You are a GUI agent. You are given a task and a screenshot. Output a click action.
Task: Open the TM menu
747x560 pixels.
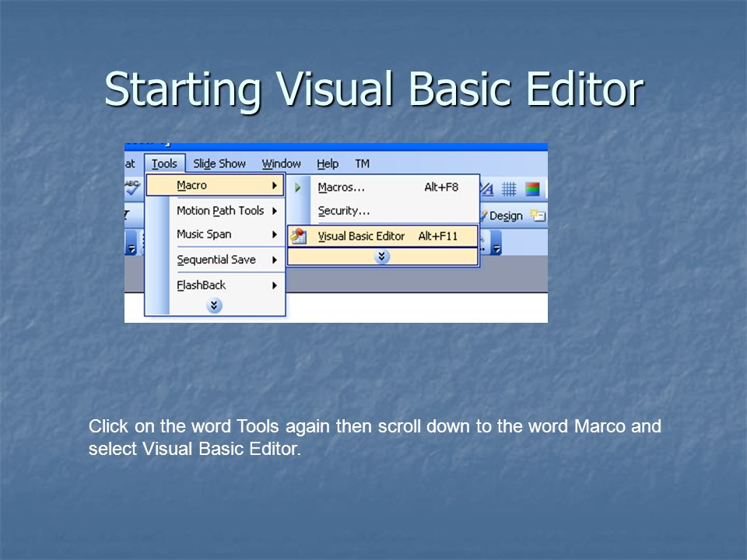pyautogui.click(x=362, y=164)
